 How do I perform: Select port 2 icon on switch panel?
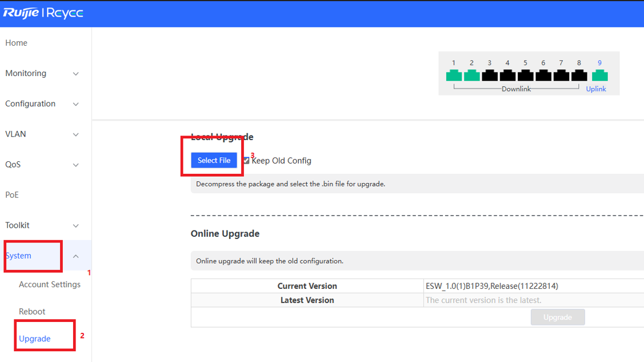[472, 75]
